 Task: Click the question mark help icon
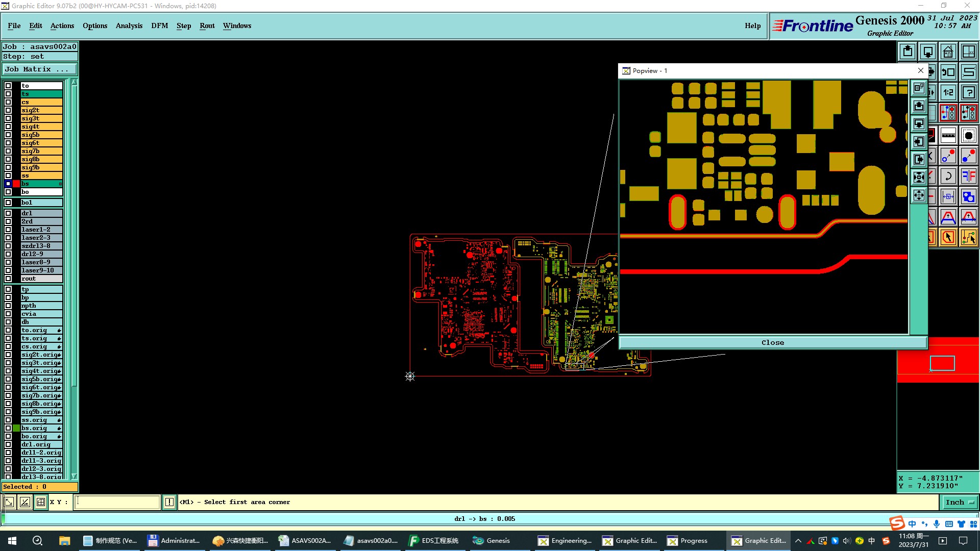point(968,92)
